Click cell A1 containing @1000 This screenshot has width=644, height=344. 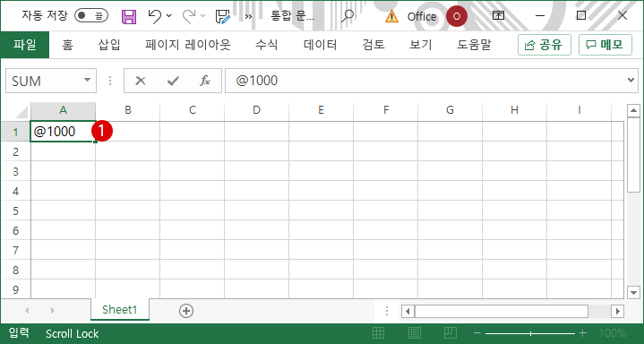64,132
